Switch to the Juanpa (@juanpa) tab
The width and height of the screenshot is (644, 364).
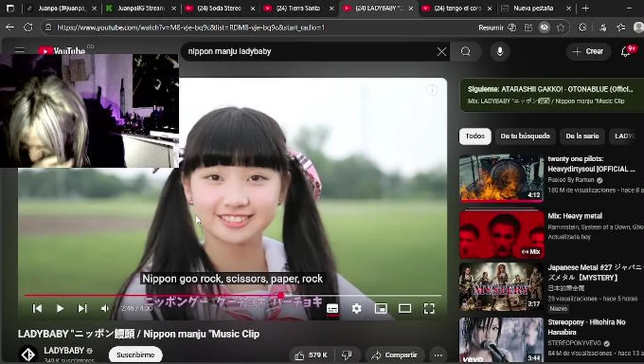point(61,8)
